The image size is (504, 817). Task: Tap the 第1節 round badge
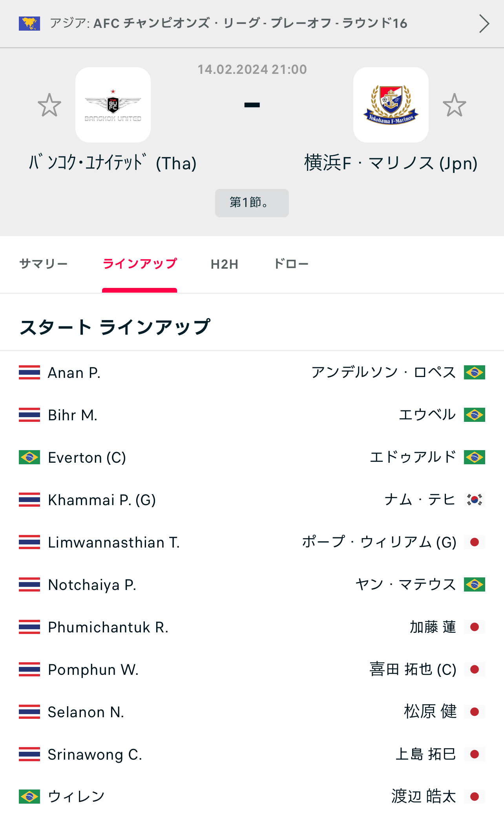tap(252, 203)
